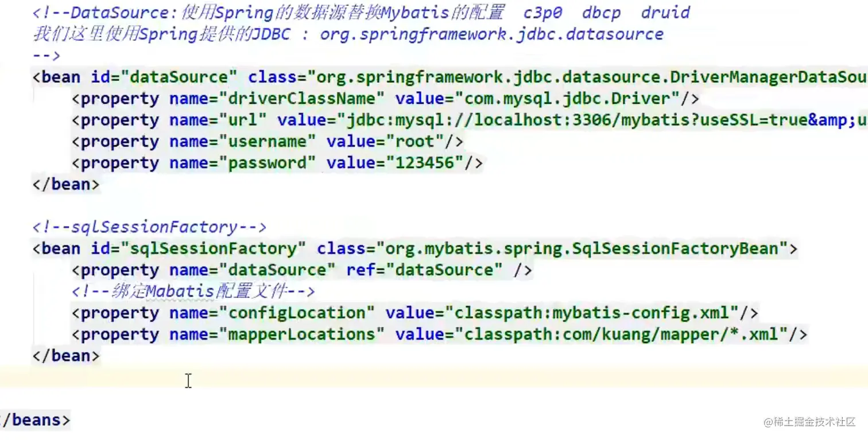This screenshot has height=440, width=868.
Task: Click the ref value "dataSource"
Action: click(x=444, y=270)
